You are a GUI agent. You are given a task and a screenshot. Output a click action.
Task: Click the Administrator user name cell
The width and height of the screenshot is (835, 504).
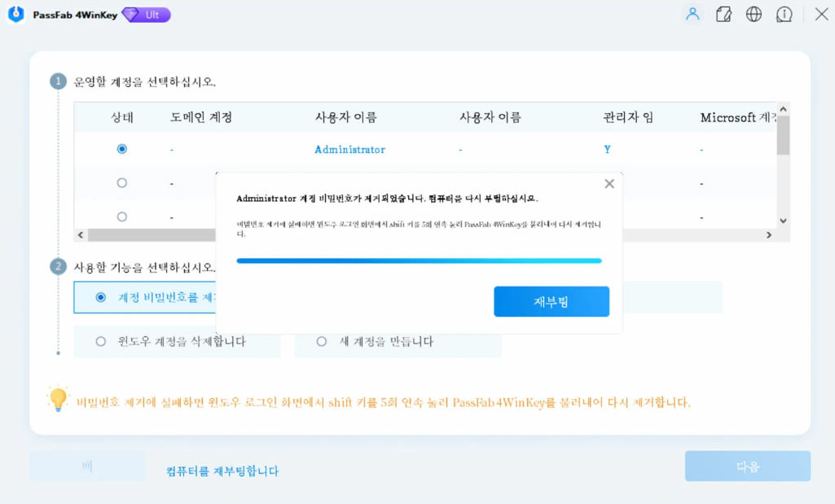tap(349, 150)
